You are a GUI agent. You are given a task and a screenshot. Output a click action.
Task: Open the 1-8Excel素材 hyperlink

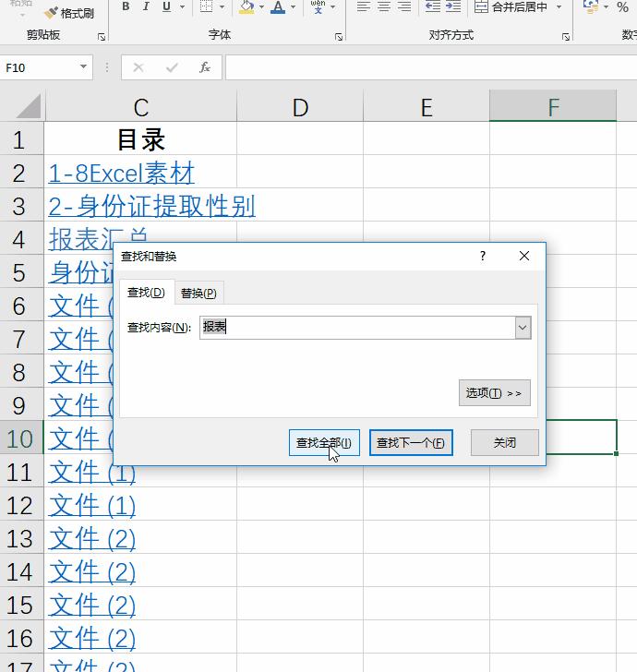121,174
